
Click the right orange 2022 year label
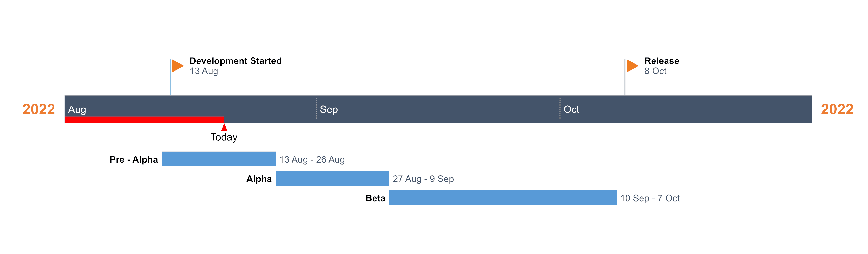[837, 109]
